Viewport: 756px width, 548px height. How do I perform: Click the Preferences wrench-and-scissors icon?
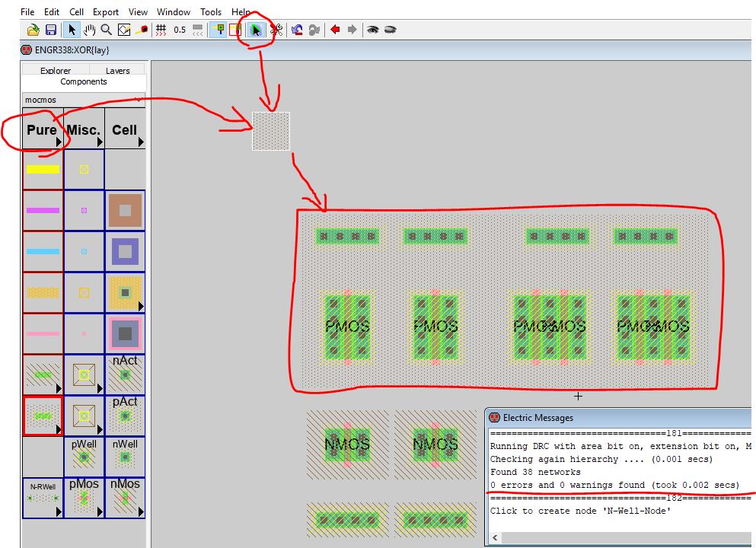[276, 30]
